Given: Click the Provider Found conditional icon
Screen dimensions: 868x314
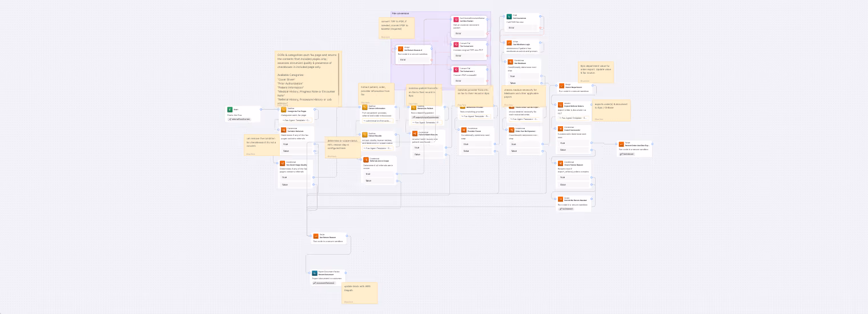Looking at the screenshot, I should (463, 130).
